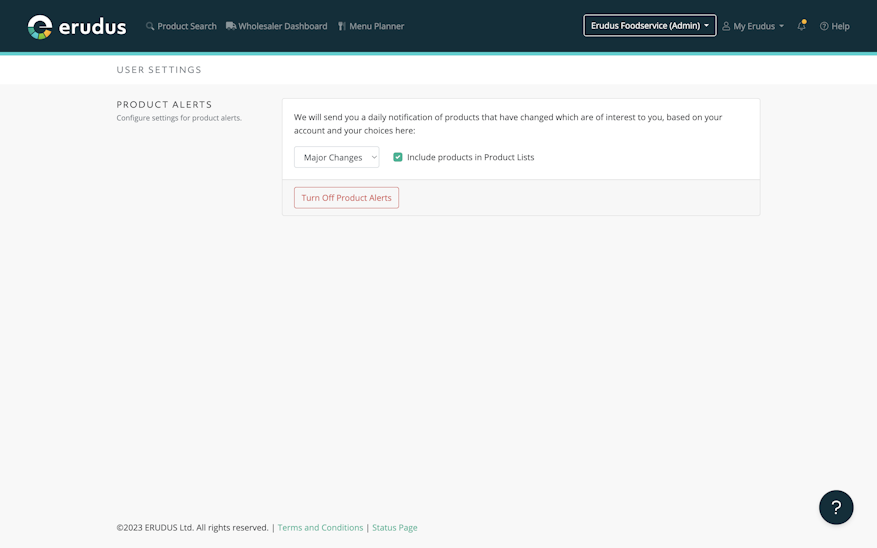Viewport: 877px width, 548px height.
Task: Click Turn Off Product Alerts button
Action: pyautogui.click(x=346, y=198)
